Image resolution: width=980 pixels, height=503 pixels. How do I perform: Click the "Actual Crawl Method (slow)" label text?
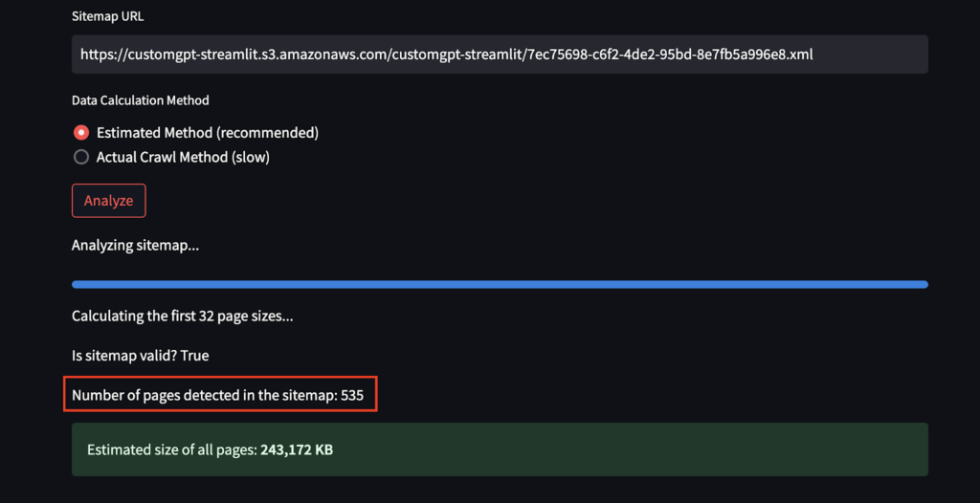183,157
